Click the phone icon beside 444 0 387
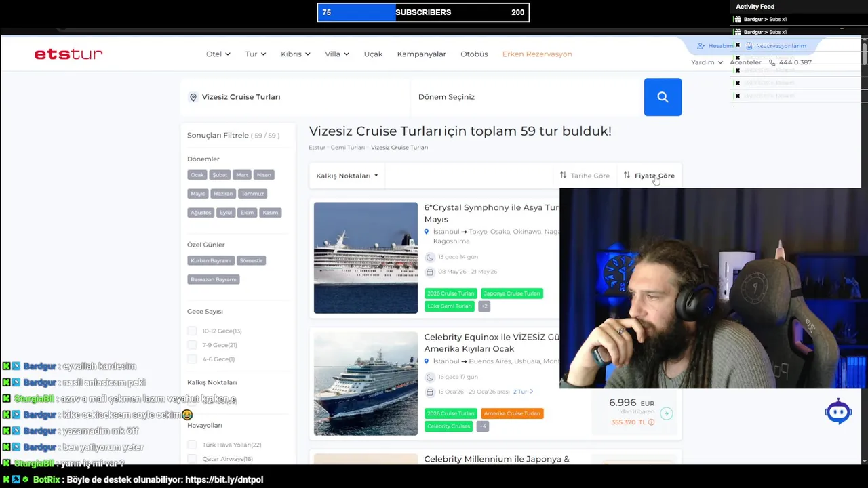 (x=772, y=62)
